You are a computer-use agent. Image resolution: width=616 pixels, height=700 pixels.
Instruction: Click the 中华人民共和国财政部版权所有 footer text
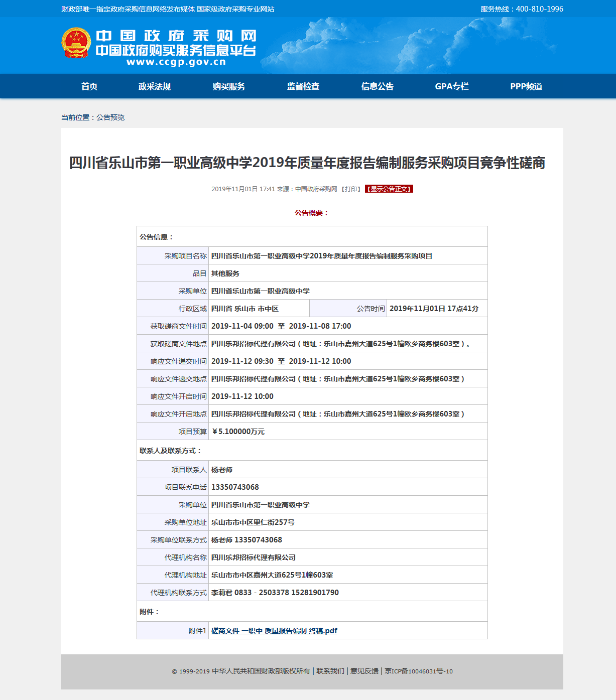pyautogui.click(x=261, y=671)
